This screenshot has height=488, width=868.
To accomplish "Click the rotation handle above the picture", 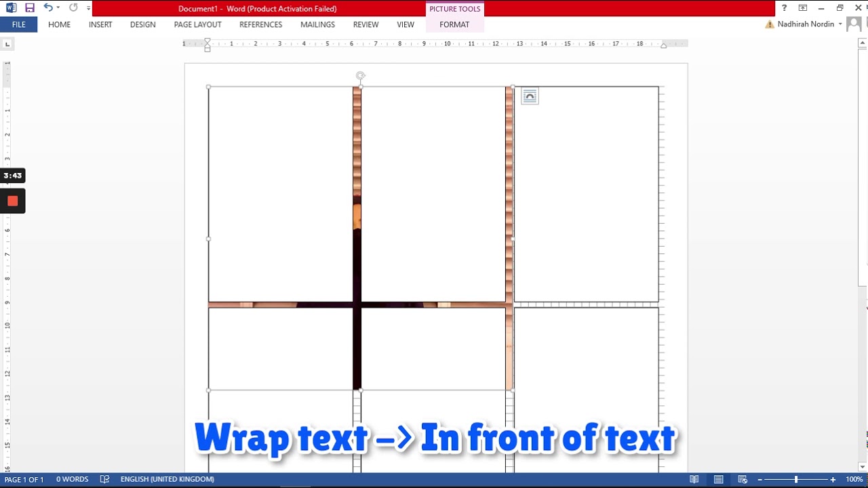I will (x=360, y=76).
